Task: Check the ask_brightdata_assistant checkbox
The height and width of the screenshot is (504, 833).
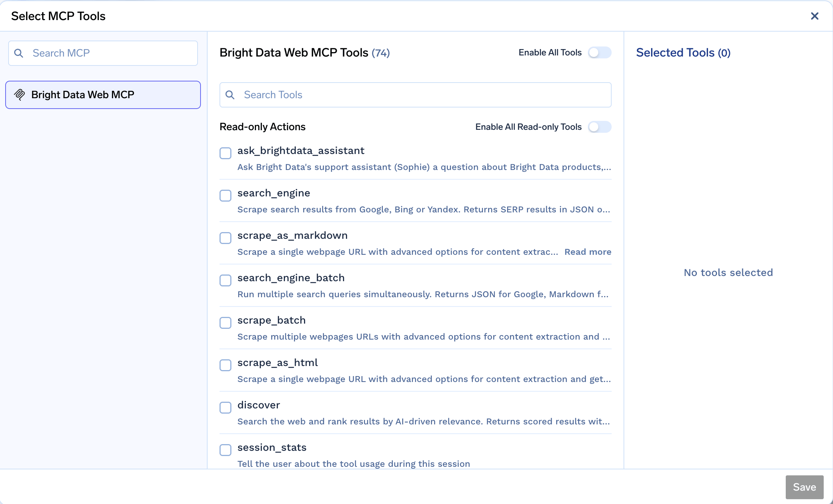Action: click(x=225, y=153)
